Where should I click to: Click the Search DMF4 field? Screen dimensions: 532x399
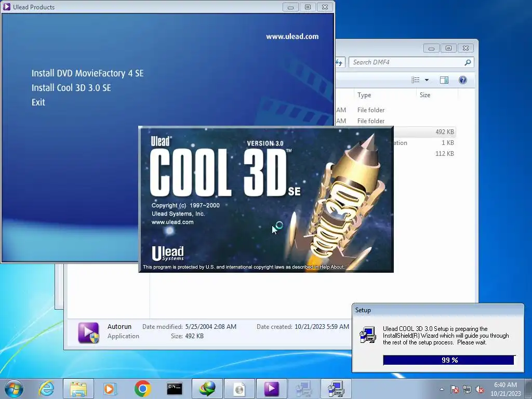tap(411, 62)
